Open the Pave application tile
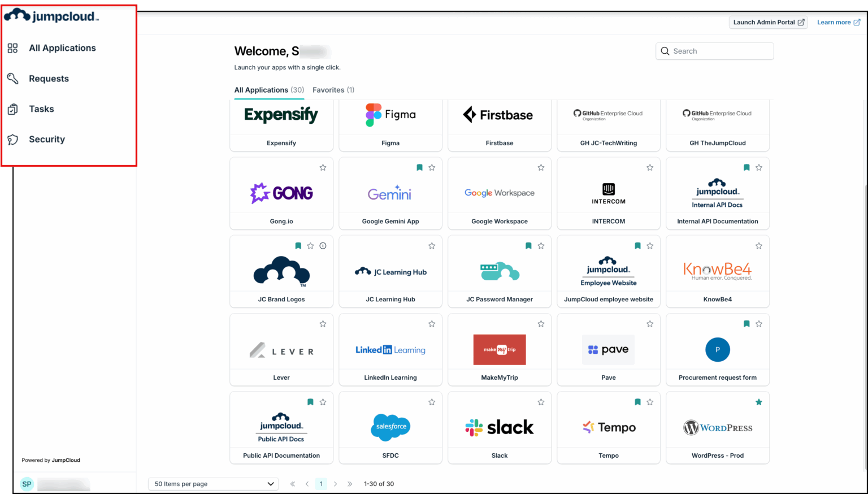The width and height of the screenshot is (868, 494). pos(609,350)
